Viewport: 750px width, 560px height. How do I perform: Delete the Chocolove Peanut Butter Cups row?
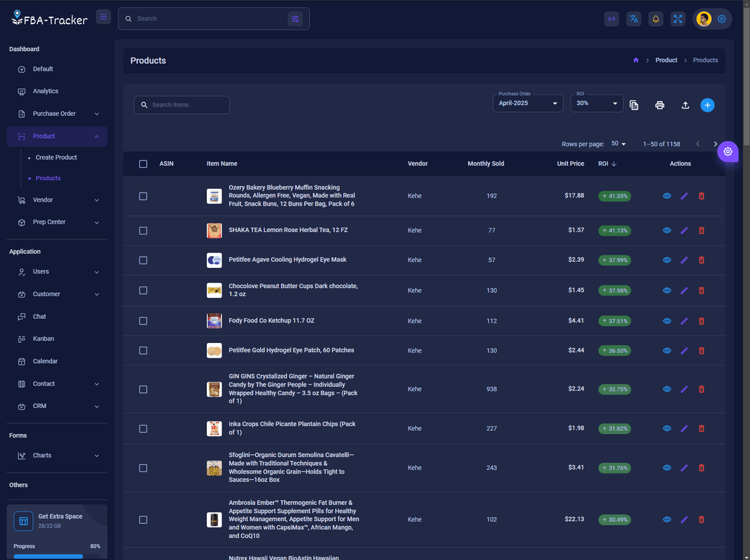(701, 291)
